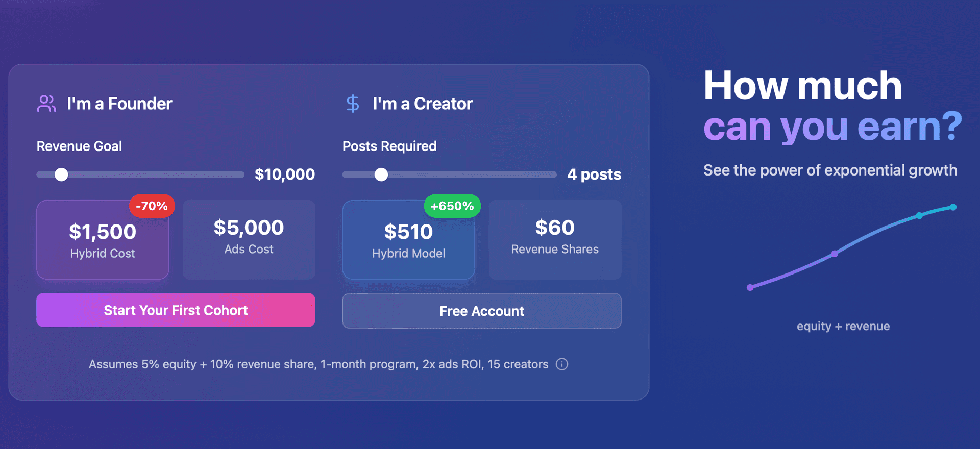Click the starting point of the equity + revenue line
Viewport: 980px width, 449px height.
tap(749, 287)
